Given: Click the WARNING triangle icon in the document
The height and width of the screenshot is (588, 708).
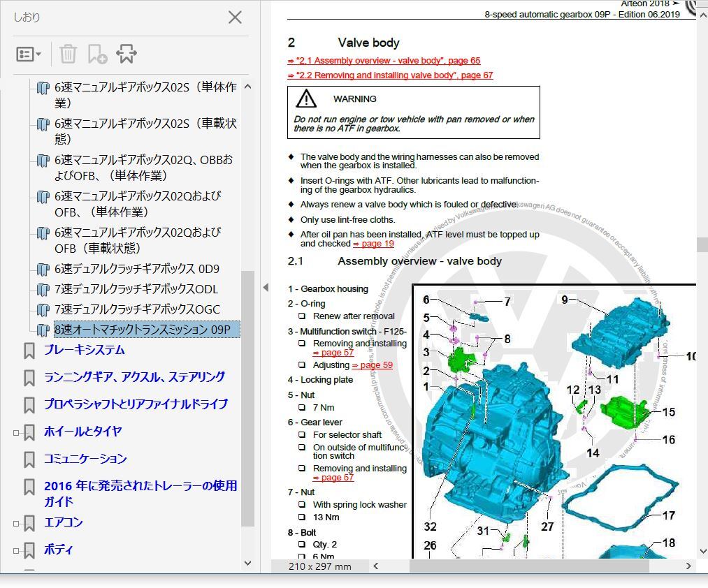Looking at the screenshot, I should tap(306, 98).
